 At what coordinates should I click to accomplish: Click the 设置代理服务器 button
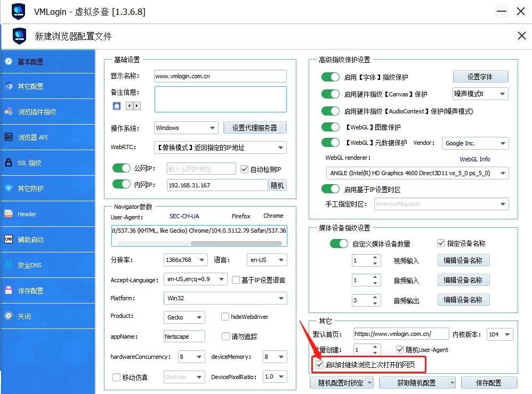pos(255,128)
